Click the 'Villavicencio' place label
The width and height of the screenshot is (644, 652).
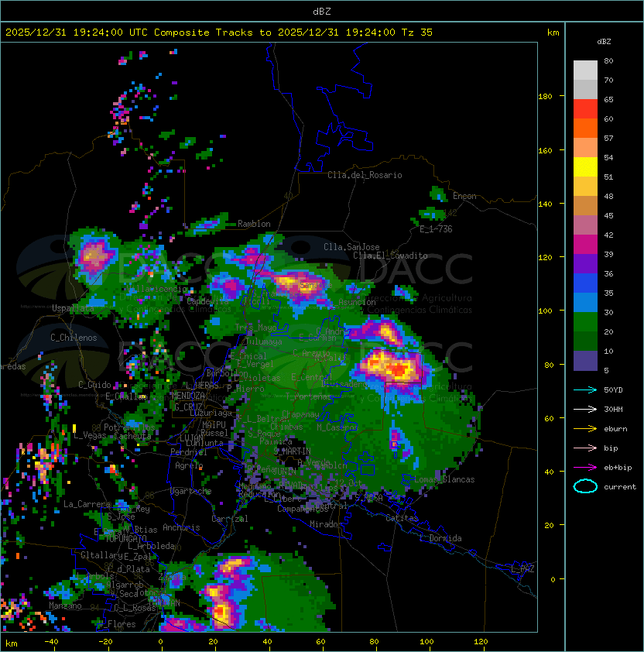pos(157,289)
